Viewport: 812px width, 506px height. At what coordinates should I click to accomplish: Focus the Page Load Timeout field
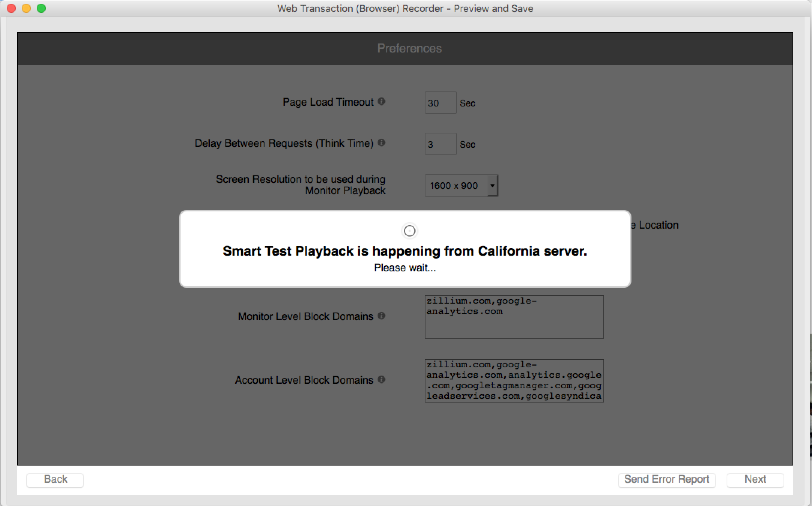[440, 103]
